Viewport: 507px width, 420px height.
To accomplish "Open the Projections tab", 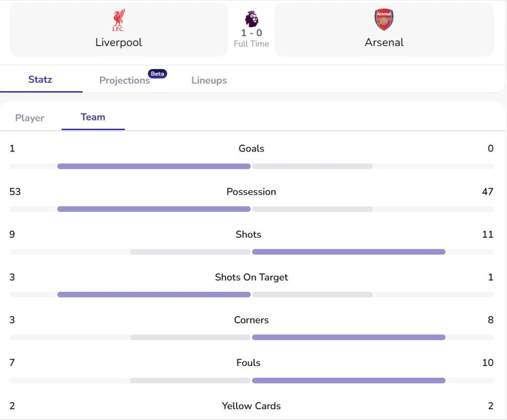I will pos(125,80).
